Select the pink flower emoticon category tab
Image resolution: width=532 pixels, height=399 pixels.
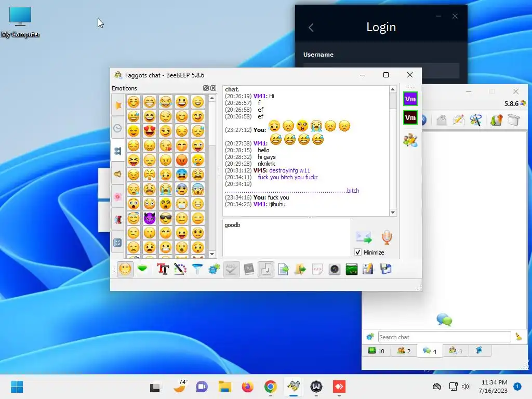[x=118, y=196]
